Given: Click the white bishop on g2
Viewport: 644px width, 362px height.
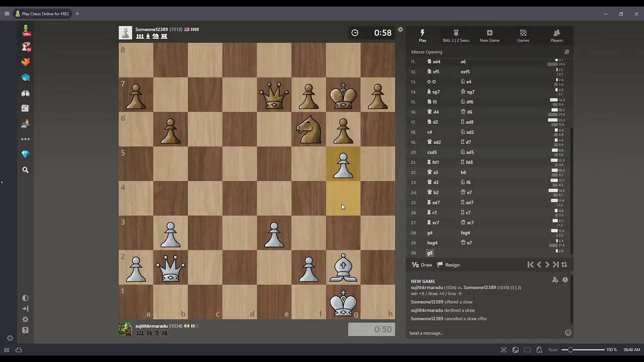Looking at the screenshot, I should point(343,267).
